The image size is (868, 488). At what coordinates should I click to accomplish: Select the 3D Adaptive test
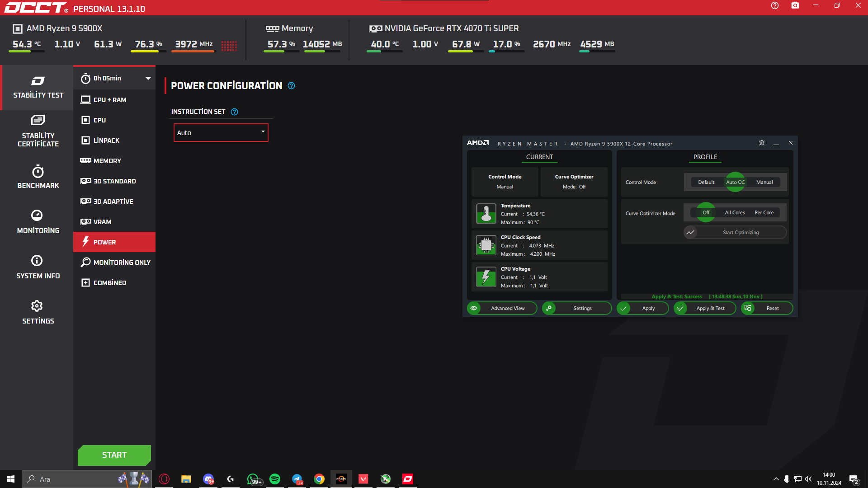pyautogui.click(x=113, y=202)
